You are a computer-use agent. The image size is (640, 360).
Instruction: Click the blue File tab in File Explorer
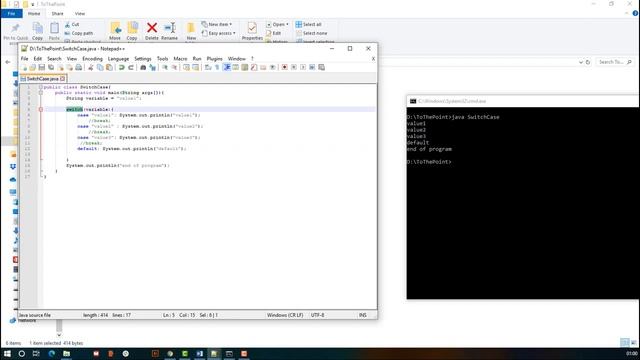tap(11, 13)
